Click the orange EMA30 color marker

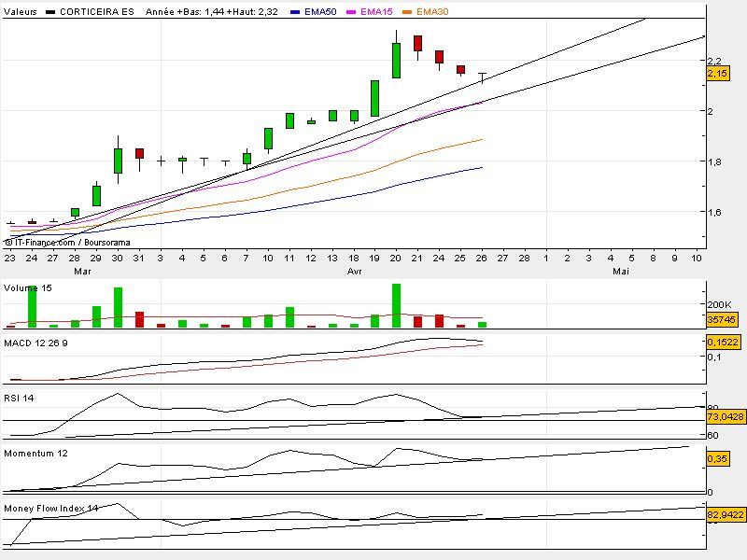coord(407,12)
